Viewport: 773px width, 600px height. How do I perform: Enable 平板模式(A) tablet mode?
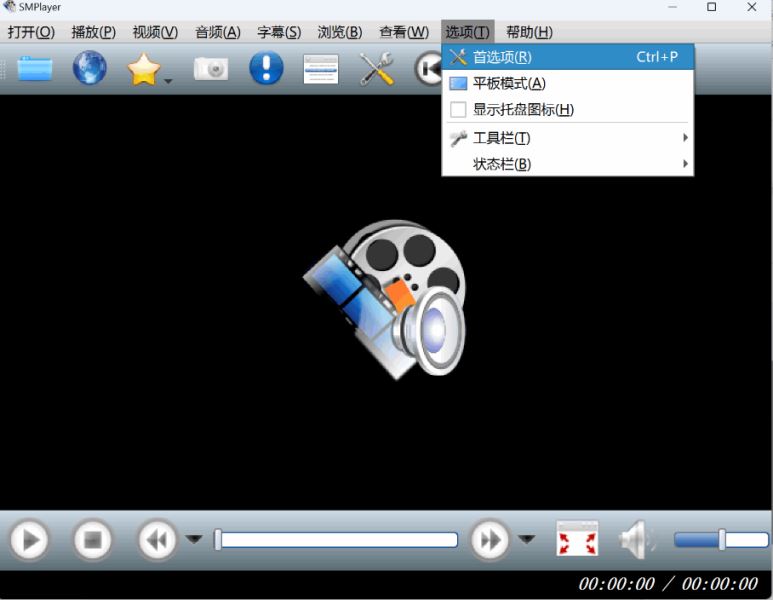568,83
